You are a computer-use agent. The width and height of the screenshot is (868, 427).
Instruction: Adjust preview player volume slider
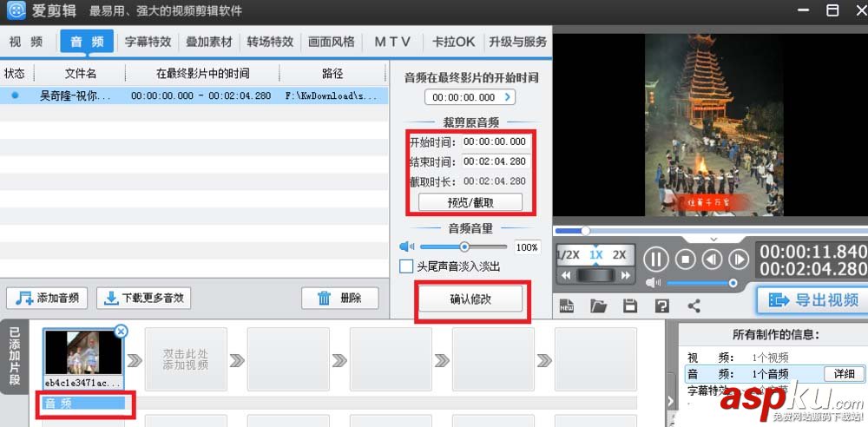[733, 283]
